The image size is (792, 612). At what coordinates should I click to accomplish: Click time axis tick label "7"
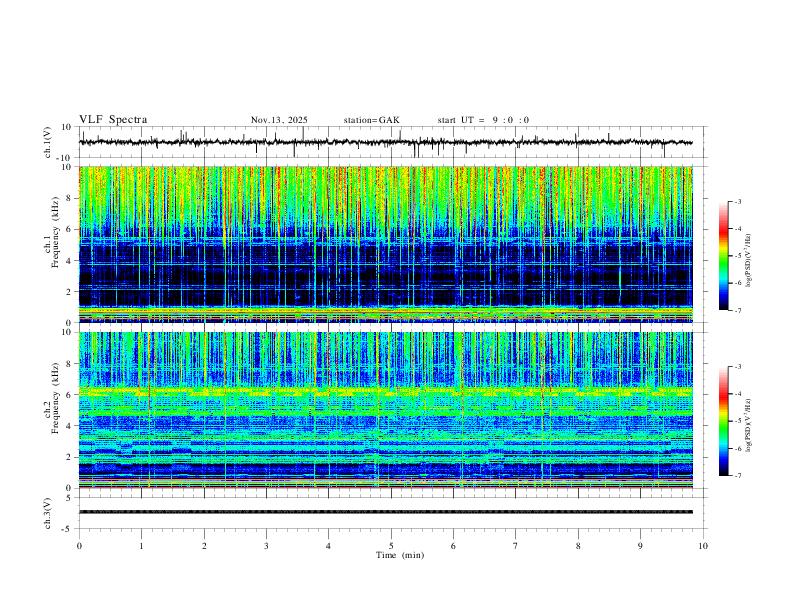(x=516, y=546)
